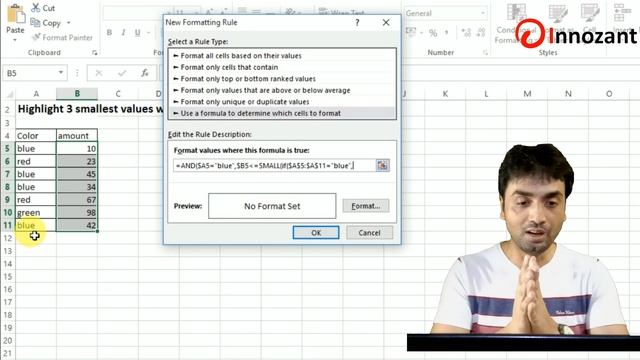
Task: Click the dialog Help question mark
Action: tap(357, 22)
